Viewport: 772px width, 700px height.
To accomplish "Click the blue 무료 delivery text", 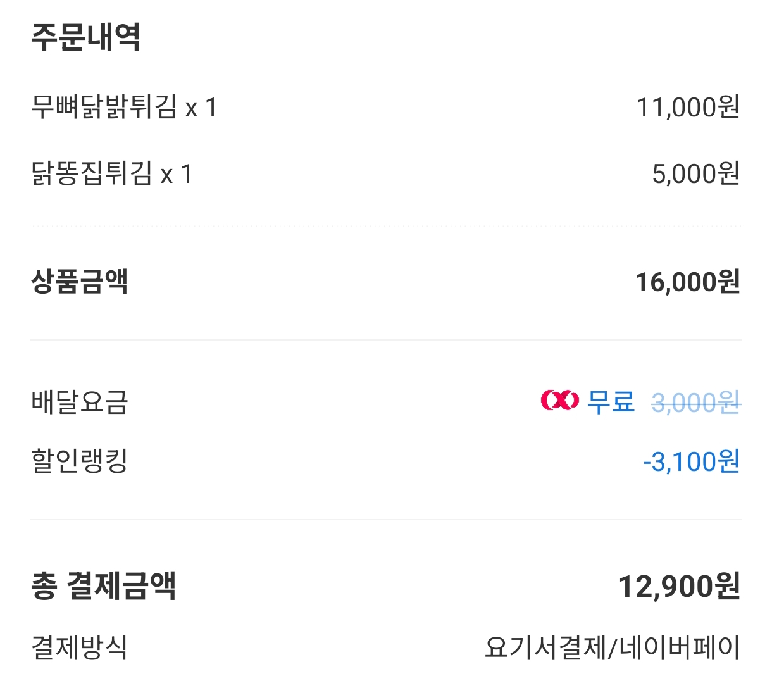I will tap(611, 401).
